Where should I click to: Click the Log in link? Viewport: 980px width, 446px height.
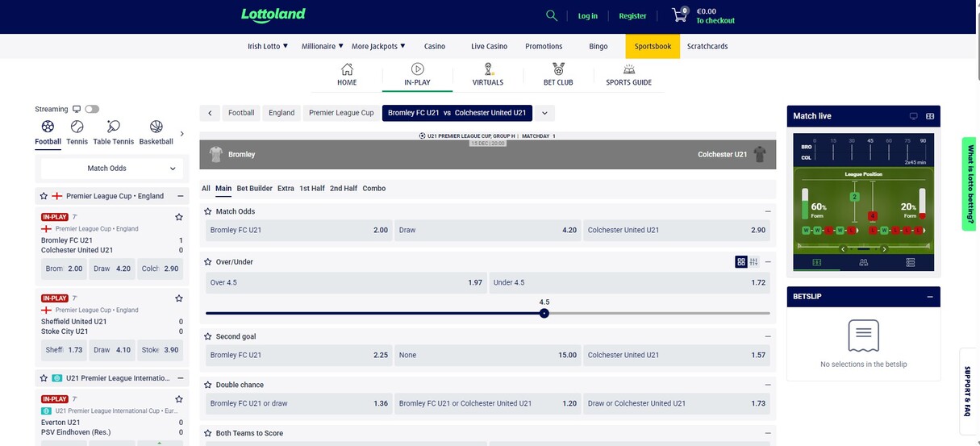click(x=588, y=16)
